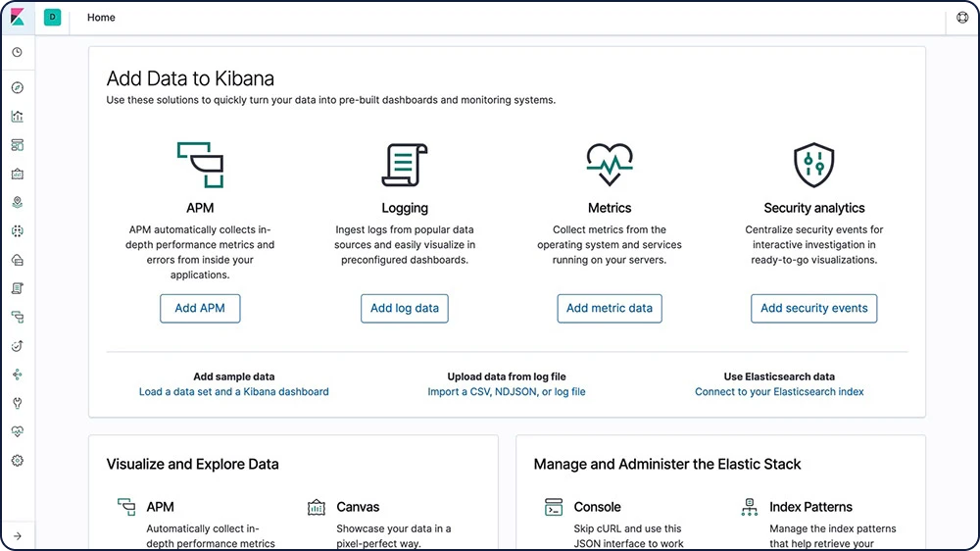Open Visualize from the sidebar chart icon
The width and height of the screenshot is (980, 551).
click(18, 117)
